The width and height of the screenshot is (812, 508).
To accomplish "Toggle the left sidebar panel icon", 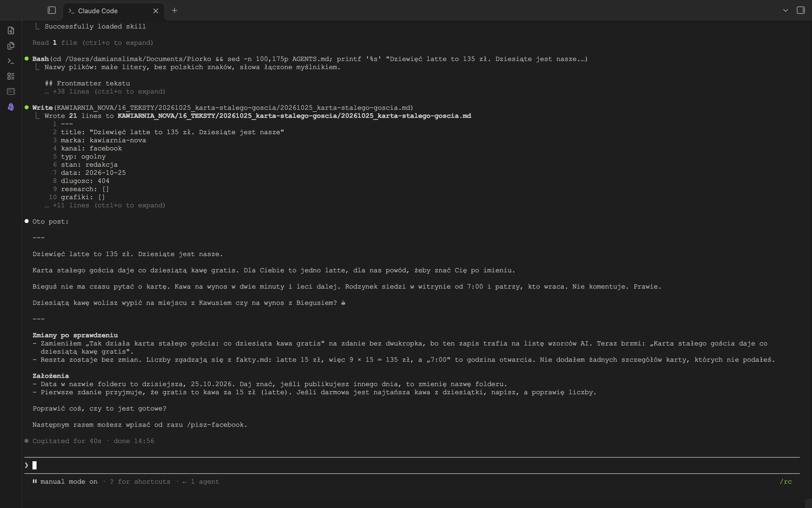I will coord(52,10).
